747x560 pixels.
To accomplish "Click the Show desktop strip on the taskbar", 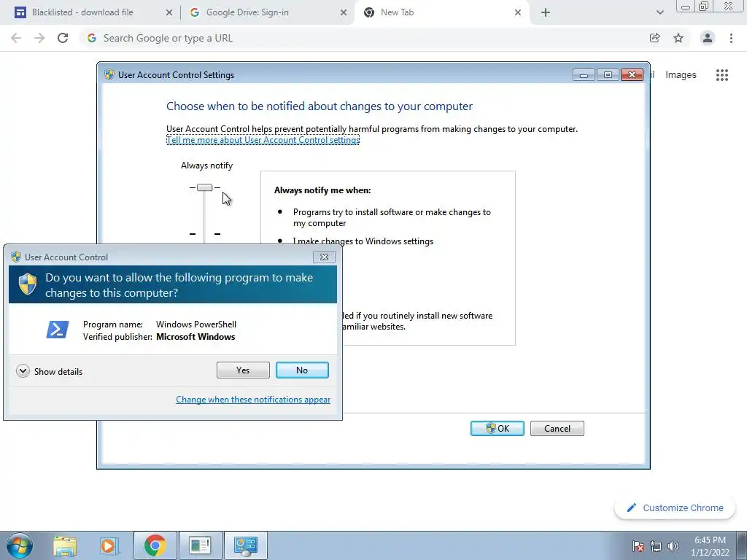I will pos(741,545).
